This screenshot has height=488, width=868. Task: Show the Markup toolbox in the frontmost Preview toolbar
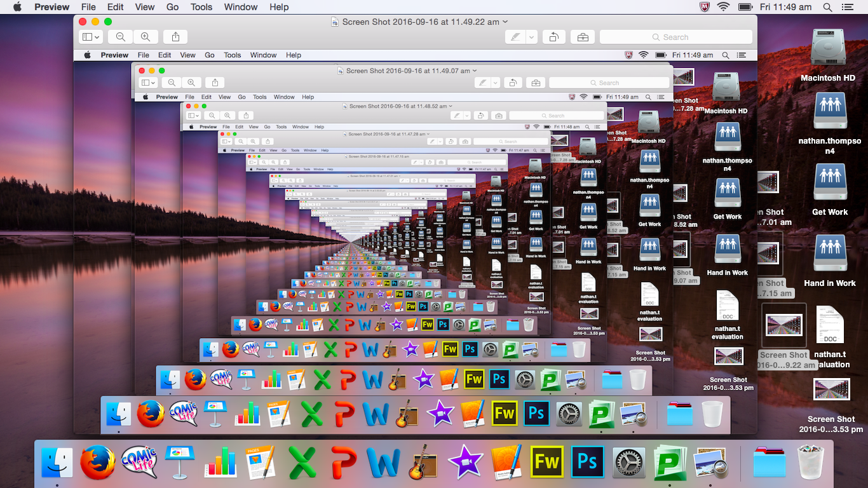tap(583, 37)
